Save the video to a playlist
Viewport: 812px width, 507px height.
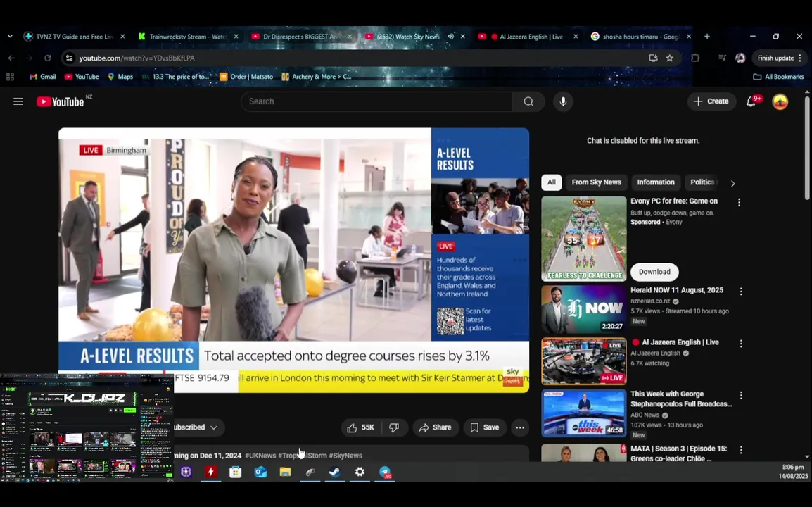(x=485, y=427)
